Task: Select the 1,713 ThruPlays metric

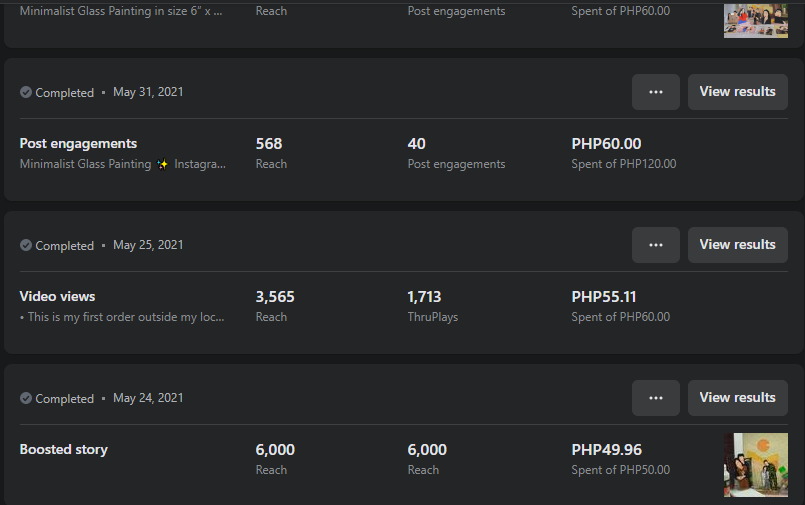Action: pos(424,297)
